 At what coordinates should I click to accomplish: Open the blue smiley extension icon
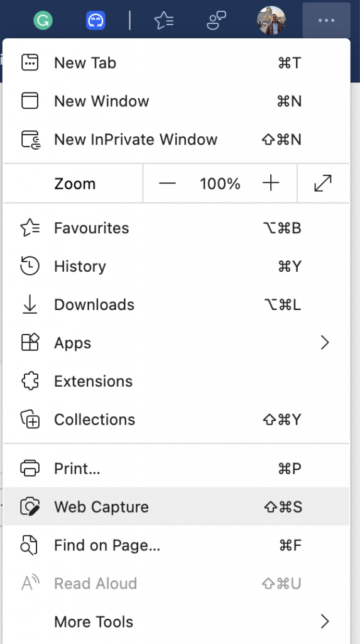[x=95, y=20]
